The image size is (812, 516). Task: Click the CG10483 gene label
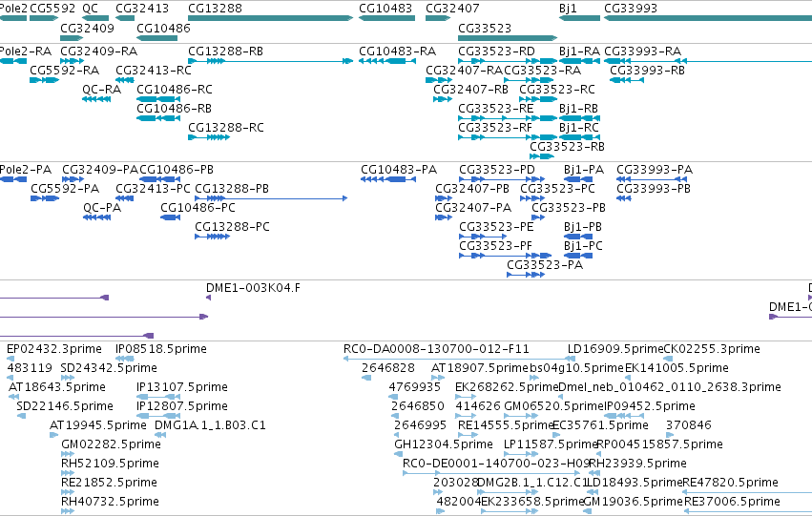[x=385, y=9]
